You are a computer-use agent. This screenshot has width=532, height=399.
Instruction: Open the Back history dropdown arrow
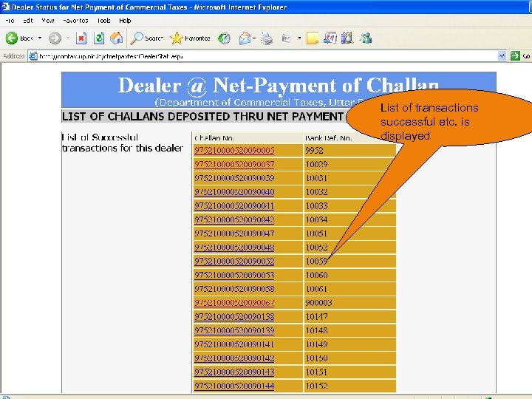(x=40, y=38)
